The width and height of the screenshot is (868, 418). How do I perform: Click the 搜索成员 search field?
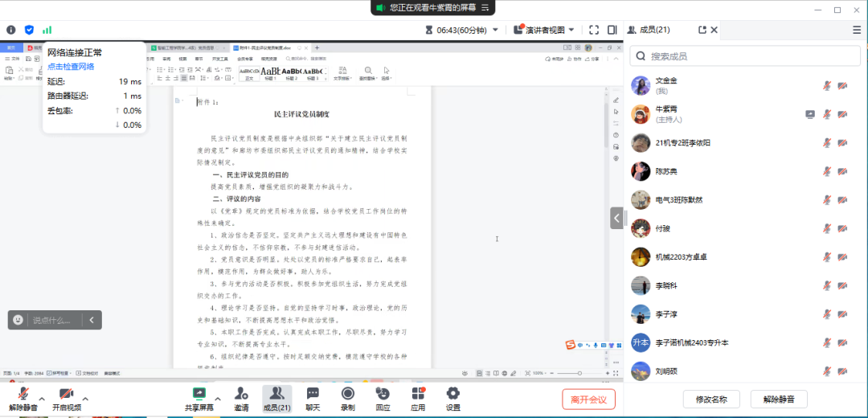pyautogui.click(x=743, y=56)
